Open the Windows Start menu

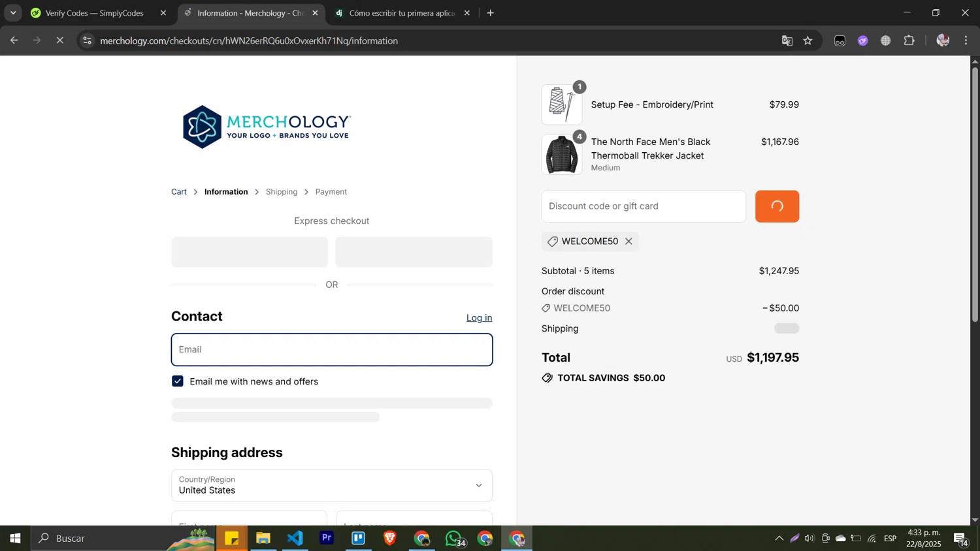point(15,539)
